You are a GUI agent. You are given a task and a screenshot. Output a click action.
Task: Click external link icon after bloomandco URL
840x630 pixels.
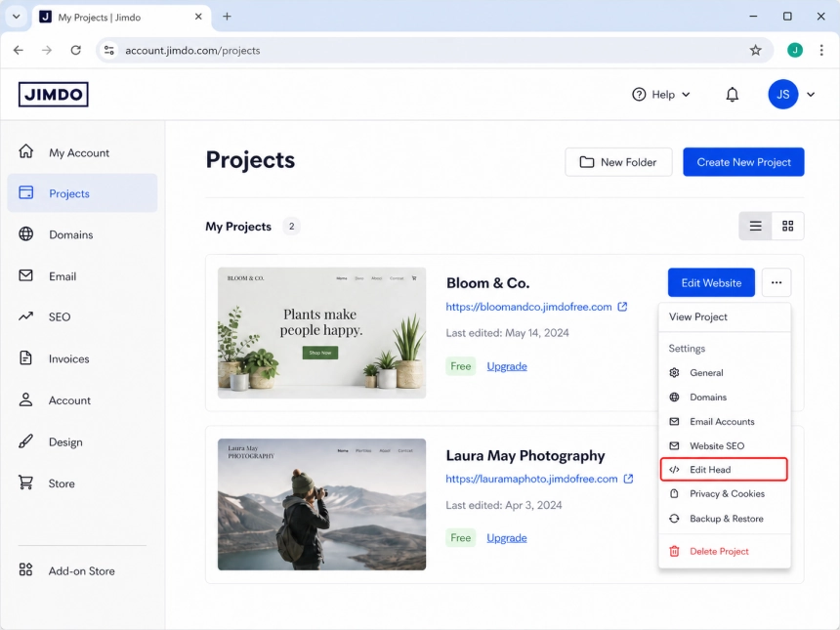point(622,307)
